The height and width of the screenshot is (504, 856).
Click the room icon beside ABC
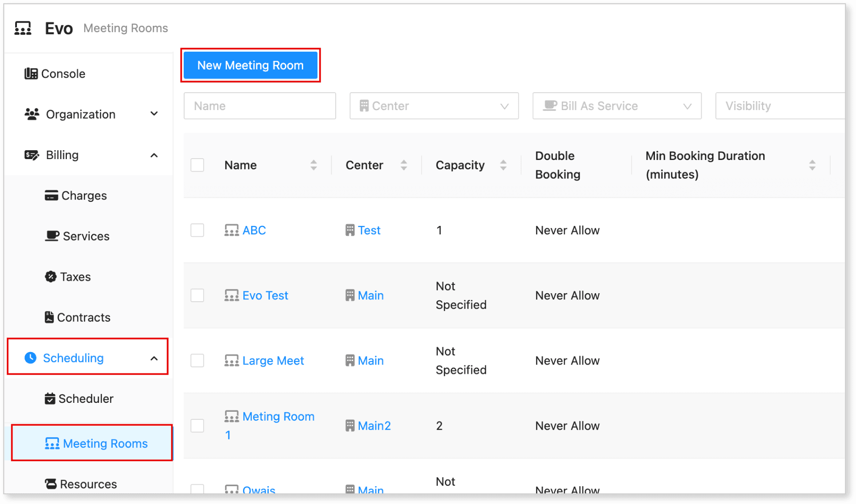click(x=231, y=230)
